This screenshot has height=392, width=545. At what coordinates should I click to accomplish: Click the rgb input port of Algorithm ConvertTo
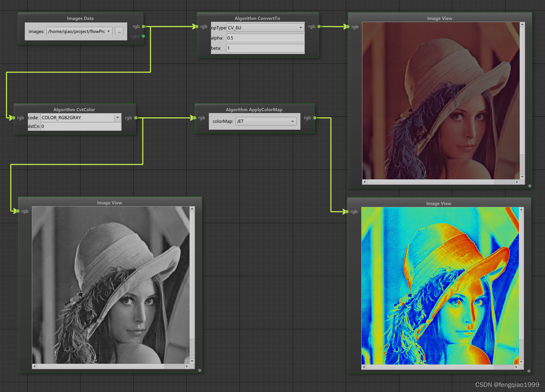click(x=197, y=26)
